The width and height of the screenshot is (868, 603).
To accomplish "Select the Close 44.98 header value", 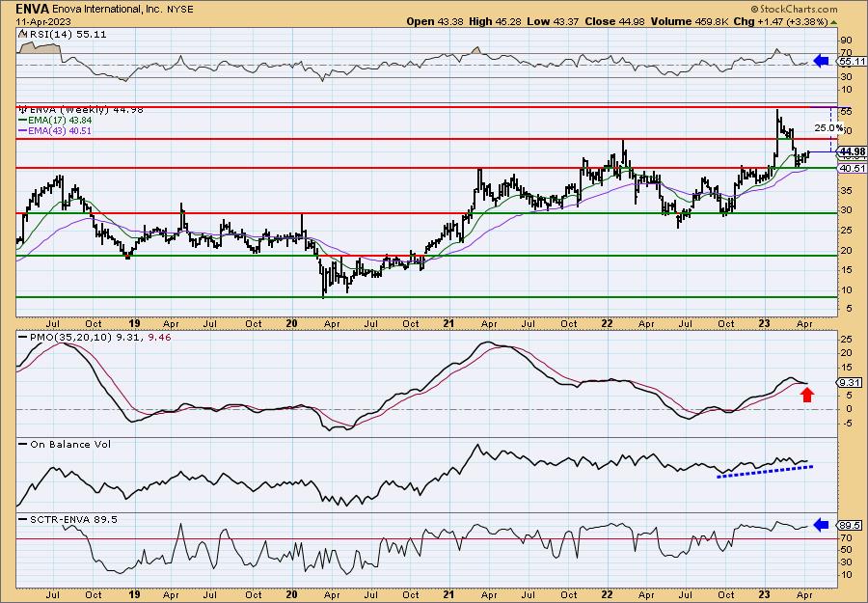I will [615, 21].
